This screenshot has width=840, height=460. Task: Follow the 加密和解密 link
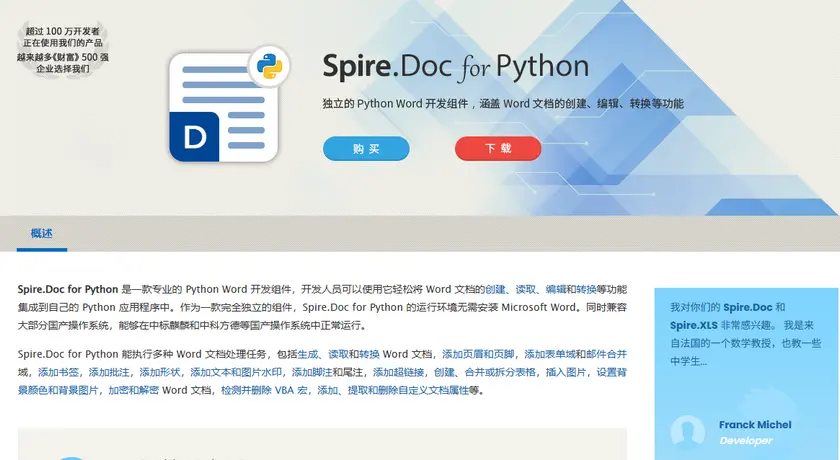point(133,390)
